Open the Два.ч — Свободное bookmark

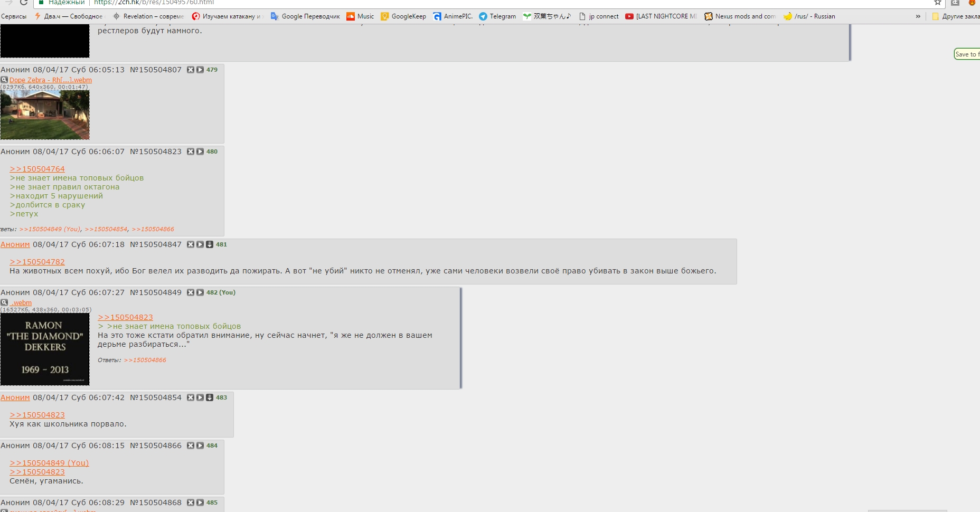click(x=69, y=16)
